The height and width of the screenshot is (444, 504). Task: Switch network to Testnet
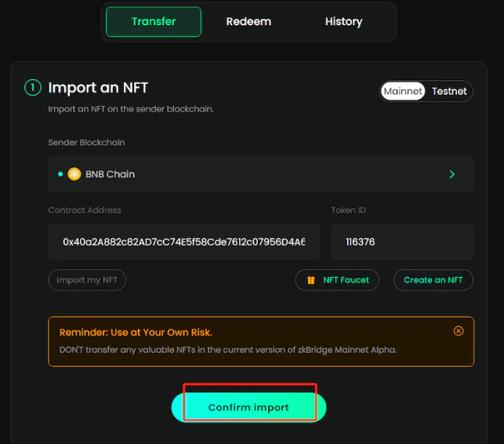(449, 91)
